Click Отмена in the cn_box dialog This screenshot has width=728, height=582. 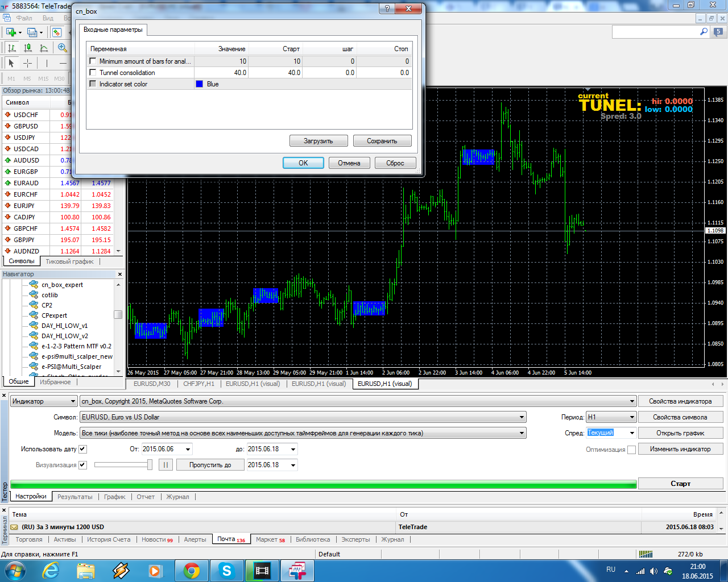point(349,163)
